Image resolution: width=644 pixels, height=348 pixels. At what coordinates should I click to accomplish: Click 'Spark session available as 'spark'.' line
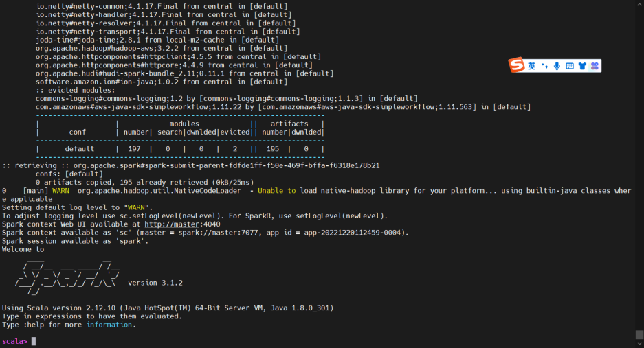tap(75, 241)
